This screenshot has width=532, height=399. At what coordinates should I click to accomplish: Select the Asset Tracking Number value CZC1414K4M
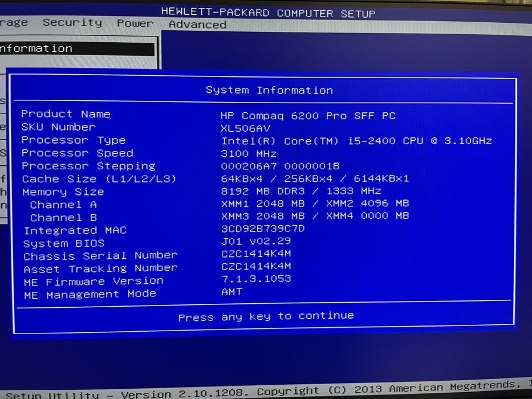256,266
